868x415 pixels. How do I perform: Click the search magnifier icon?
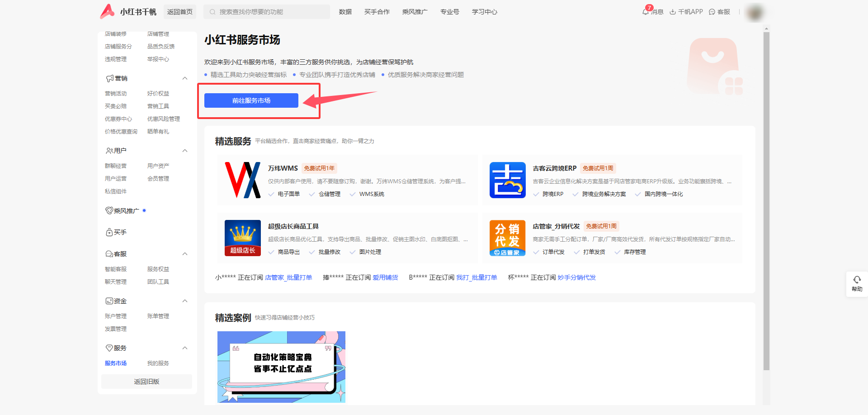(x=212, y=12)
